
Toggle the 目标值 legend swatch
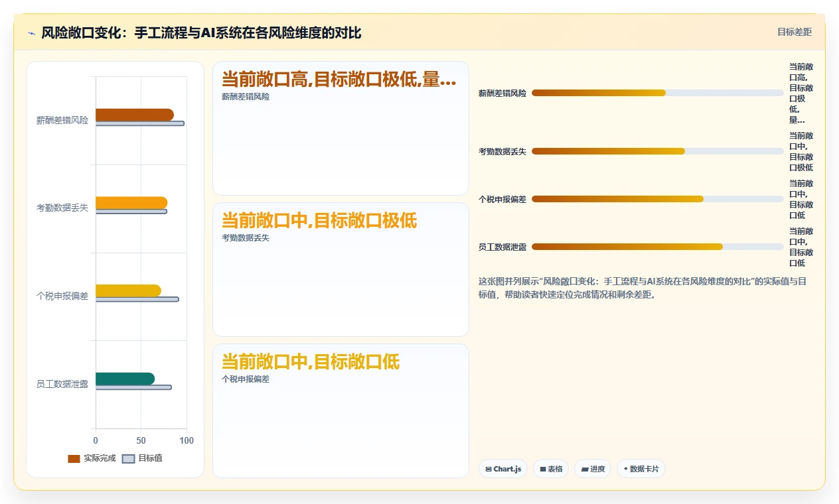pyautogui.click(x=129, y=458)
